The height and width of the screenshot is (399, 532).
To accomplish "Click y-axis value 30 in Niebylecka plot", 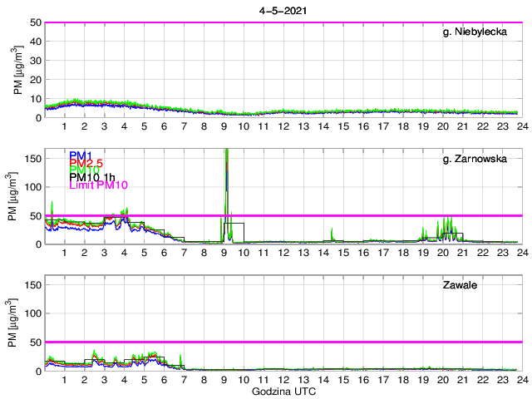I will (36, 61).
